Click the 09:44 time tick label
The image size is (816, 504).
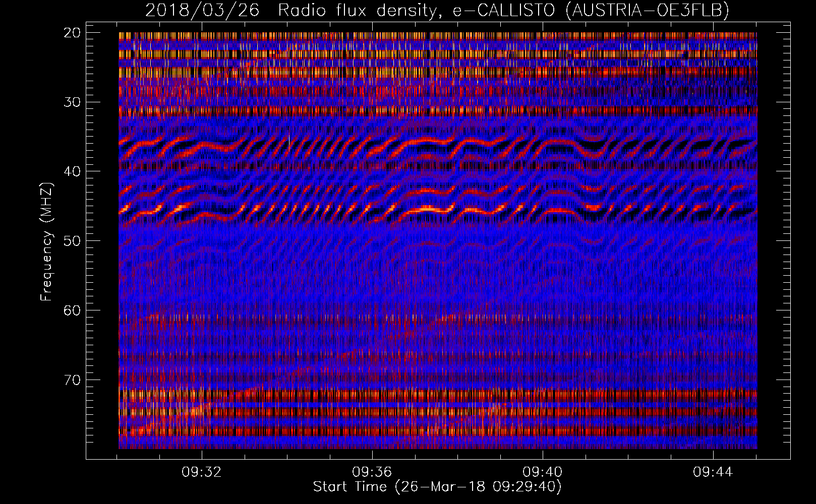[x=713, y=472]
